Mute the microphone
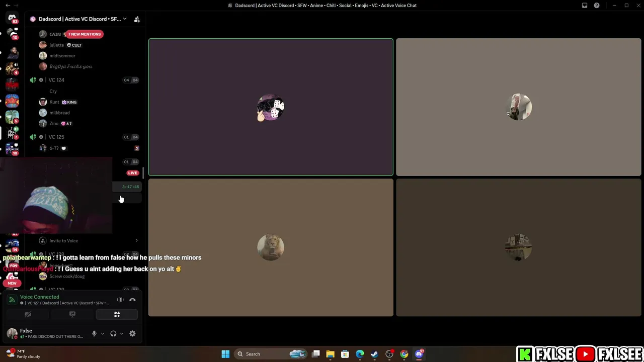Viewport: 644px width, 362px height. (x=94, y=334)
